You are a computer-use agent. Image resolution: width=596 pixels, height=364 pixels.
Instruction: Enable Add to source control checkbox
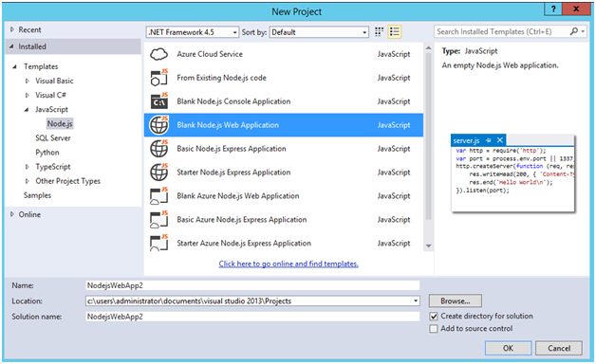434,329
